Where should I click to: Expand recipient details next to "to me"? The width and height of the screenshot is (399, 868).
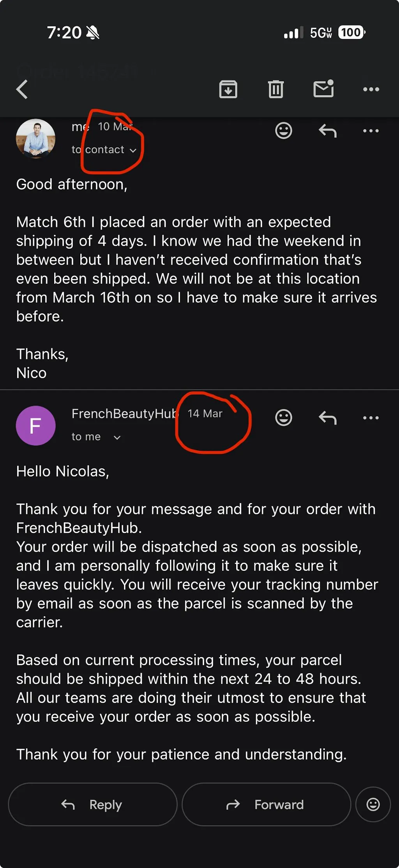tap(117, 438)
